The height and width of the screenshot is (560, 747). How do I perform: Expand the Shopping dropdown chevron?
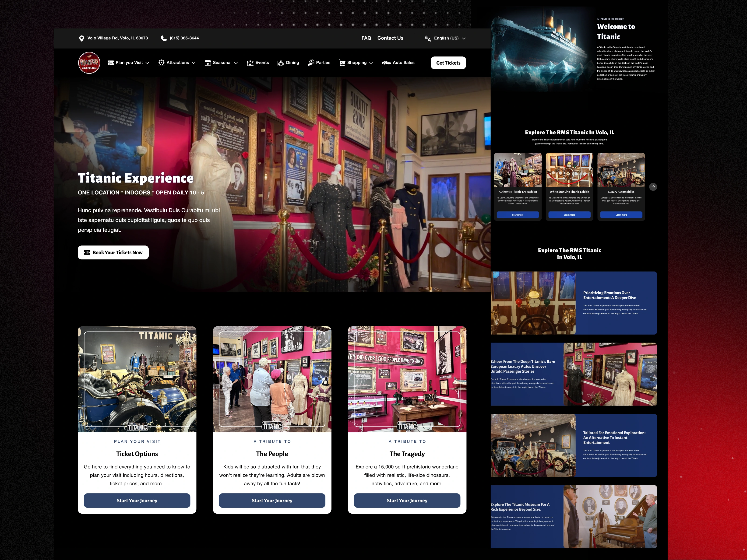(371, 63)
